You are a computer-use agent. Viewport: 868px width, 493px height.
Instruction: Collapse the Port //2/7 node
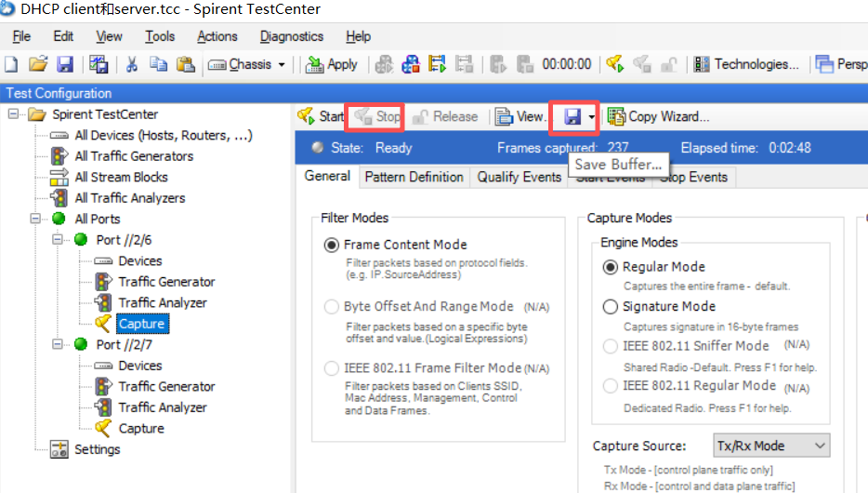pos(58,344)
